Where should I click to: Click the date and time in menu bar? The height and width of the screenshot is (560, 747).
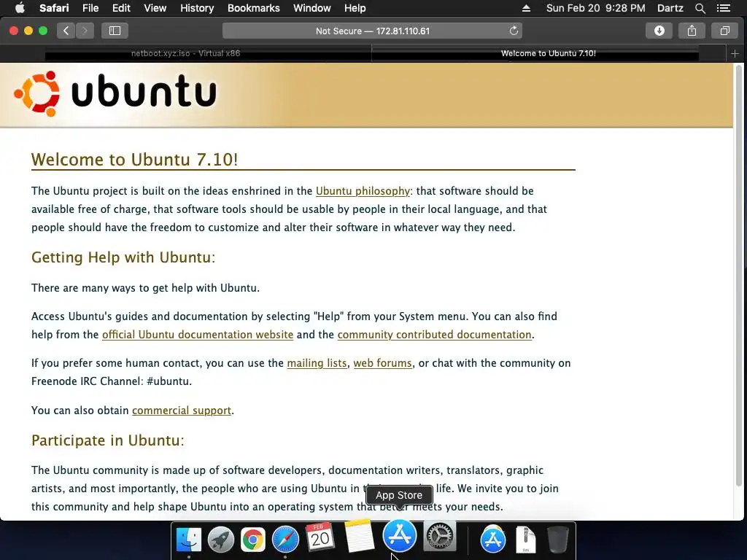pyautogui.click(x=595, y=8)
